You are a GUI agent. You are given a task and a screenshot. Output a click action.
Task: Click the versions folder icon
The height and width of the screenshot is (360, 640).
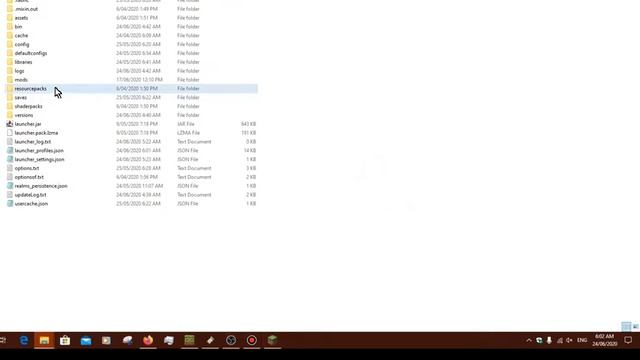click(10, 115)
